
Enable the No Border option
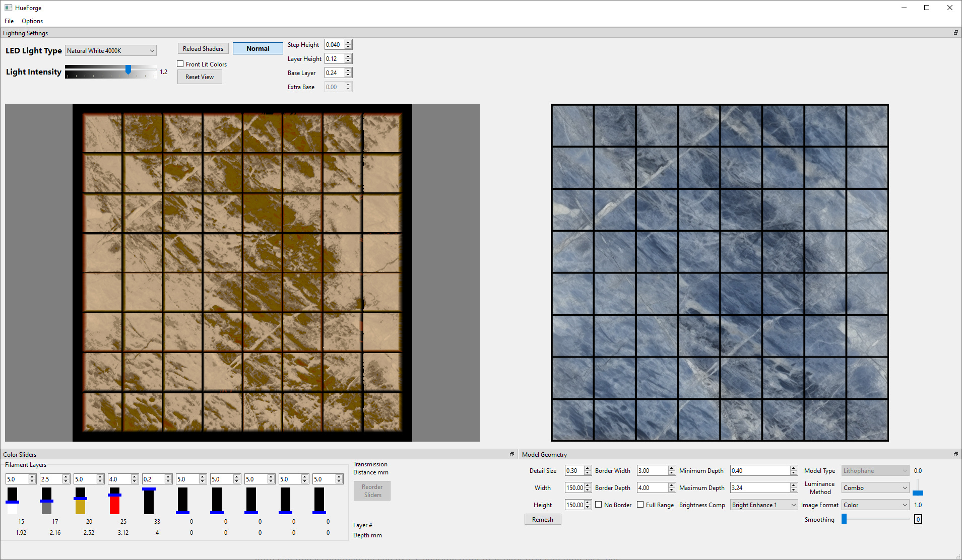598,504
